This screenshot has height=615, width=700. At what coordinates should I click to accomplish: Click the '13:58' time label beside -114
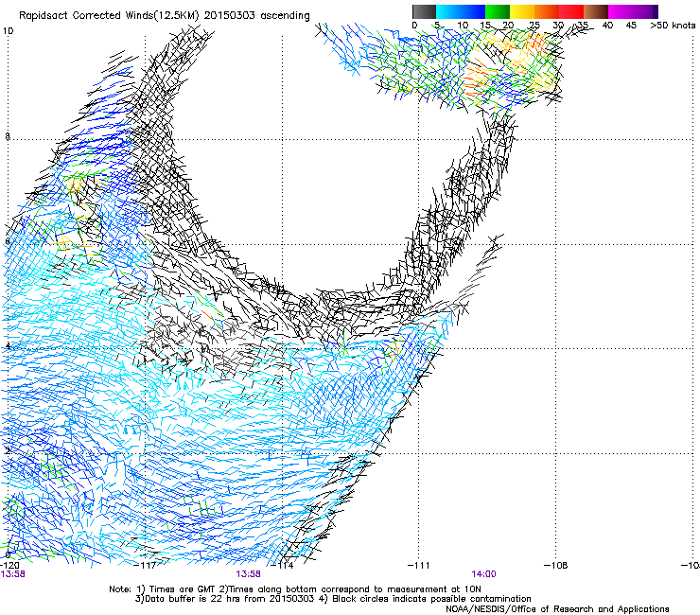click(x=248, y=574)
